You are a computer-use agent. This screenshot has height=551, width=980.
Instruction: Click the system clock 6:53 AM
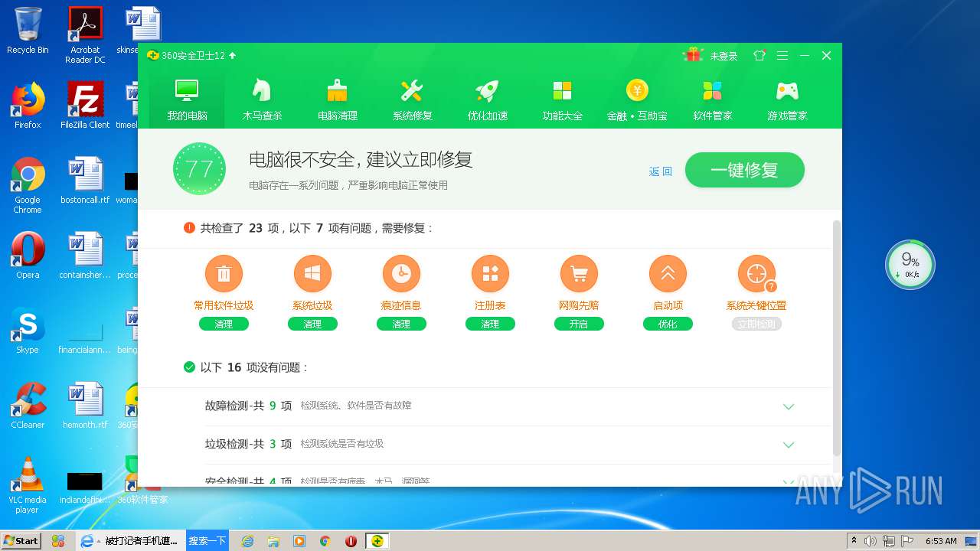941,541
